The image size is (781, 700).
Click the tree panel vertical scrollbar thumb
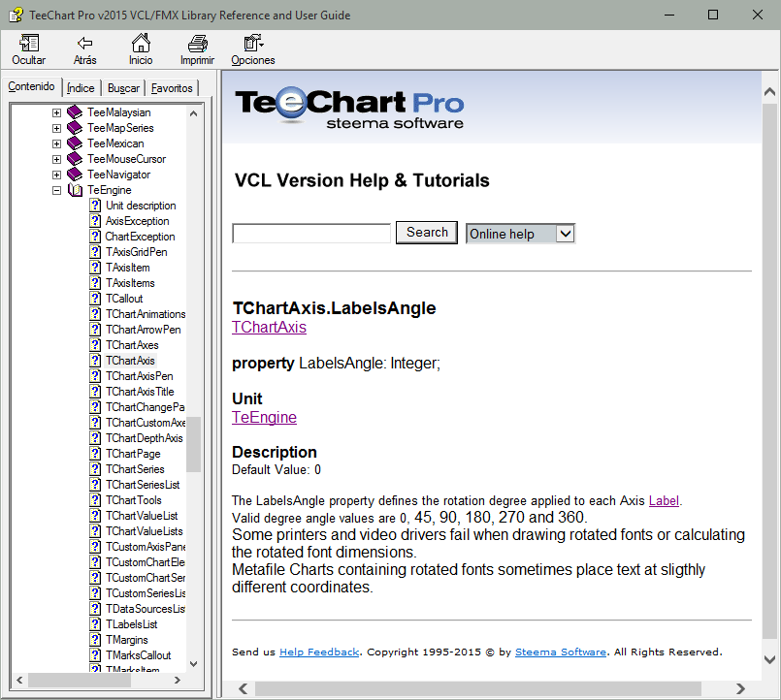click(x=193, y=444)
